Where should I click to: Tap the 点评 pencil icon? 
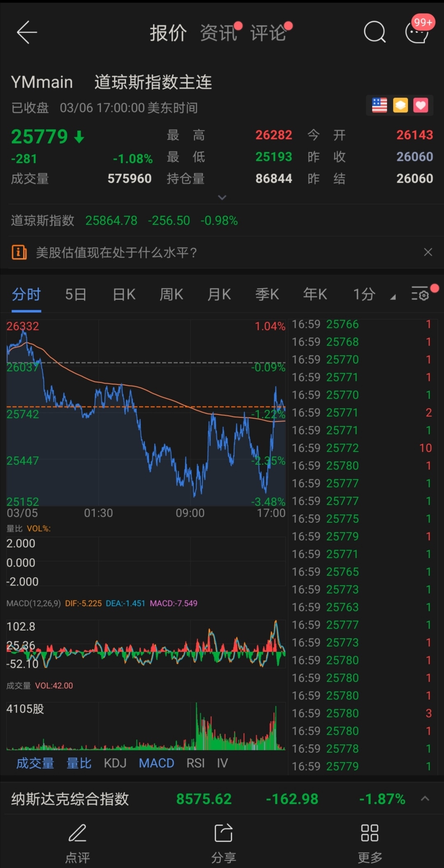click(x=77, y=833)
